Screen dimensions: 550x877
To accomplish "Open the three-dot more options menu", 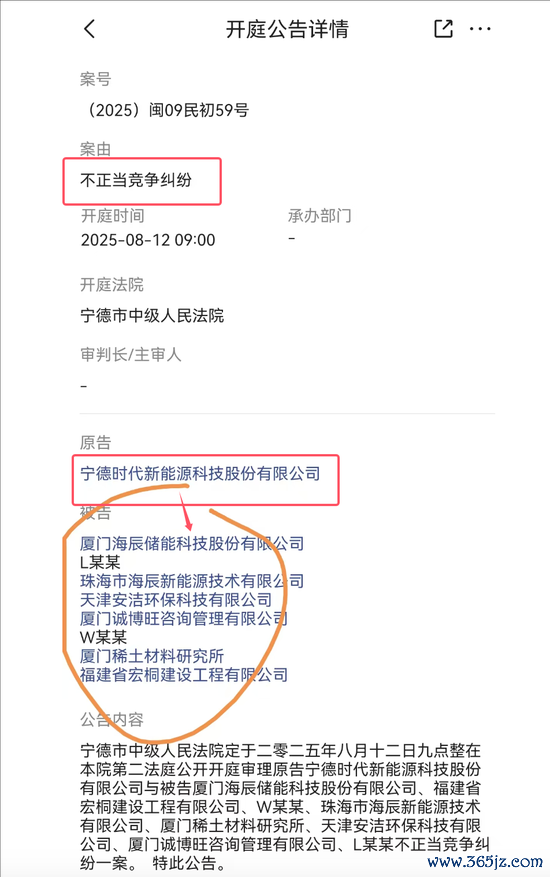I will (x=480, y=29).
